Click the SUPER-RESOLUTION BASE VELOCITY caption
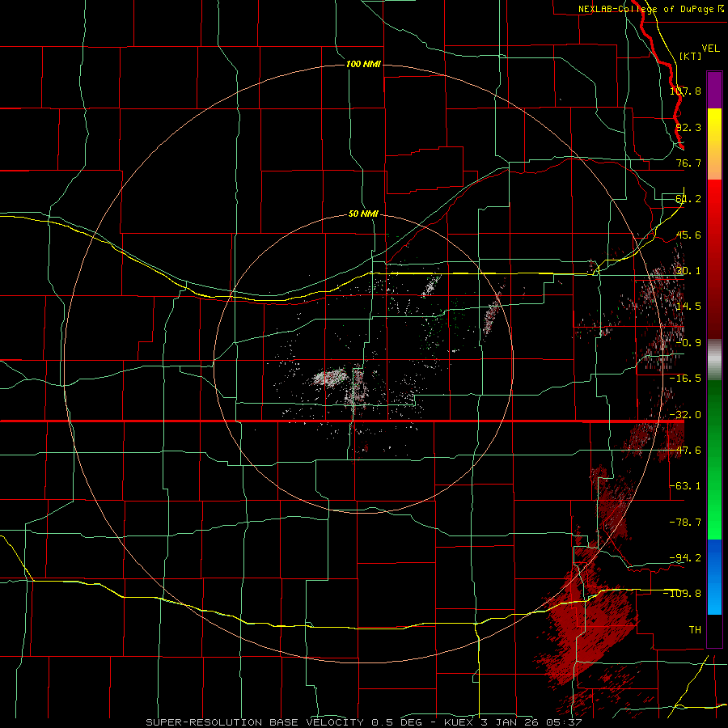Screen dimensions: 728x728 [256, 722]
